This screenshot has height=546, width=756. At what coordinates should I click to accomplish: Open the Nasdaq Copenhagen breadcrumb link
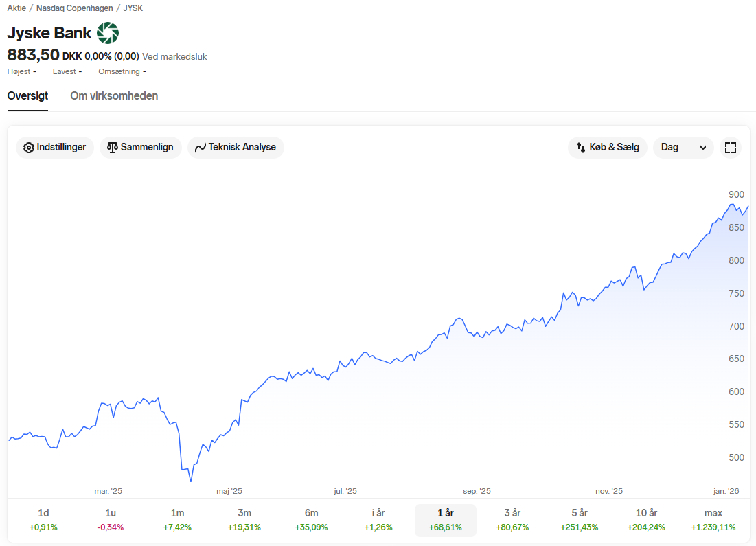75,8
